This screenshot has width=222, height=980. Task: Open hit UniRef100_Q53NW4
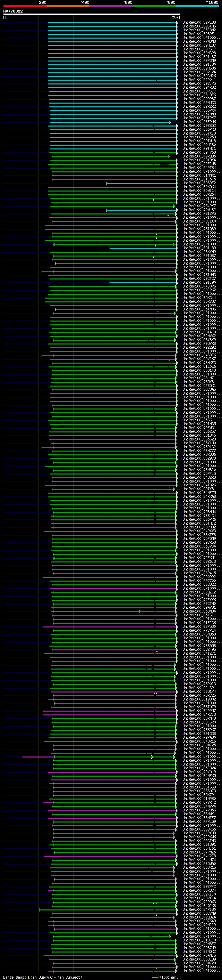click(199, 612)
